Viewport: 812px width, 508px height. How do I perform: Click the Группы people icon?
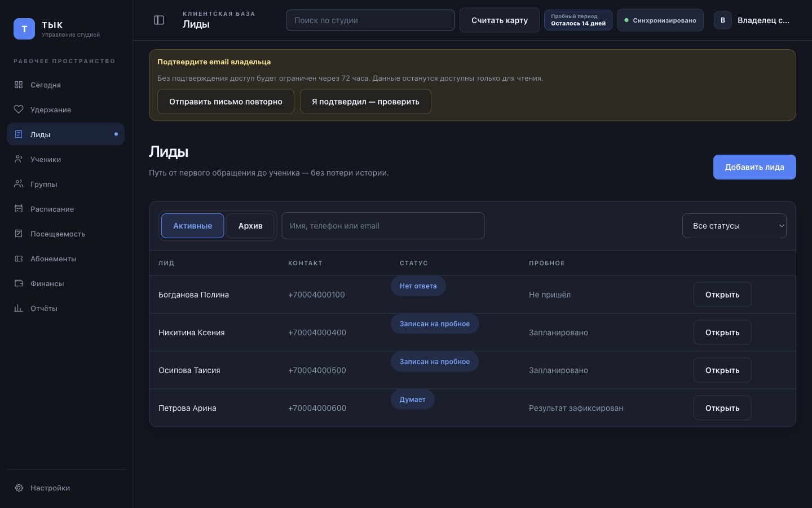tap(19, 184)
